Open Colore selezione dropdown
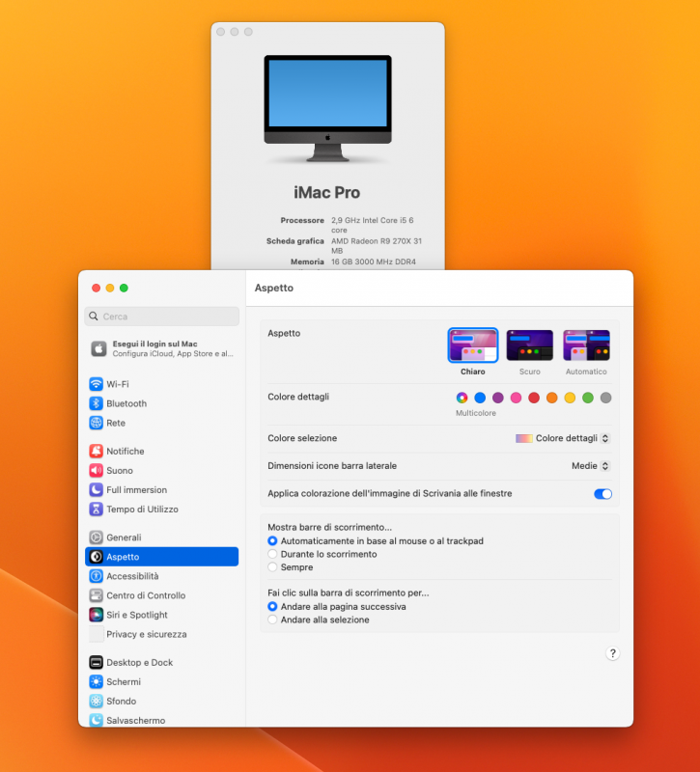 click(563, 438)
